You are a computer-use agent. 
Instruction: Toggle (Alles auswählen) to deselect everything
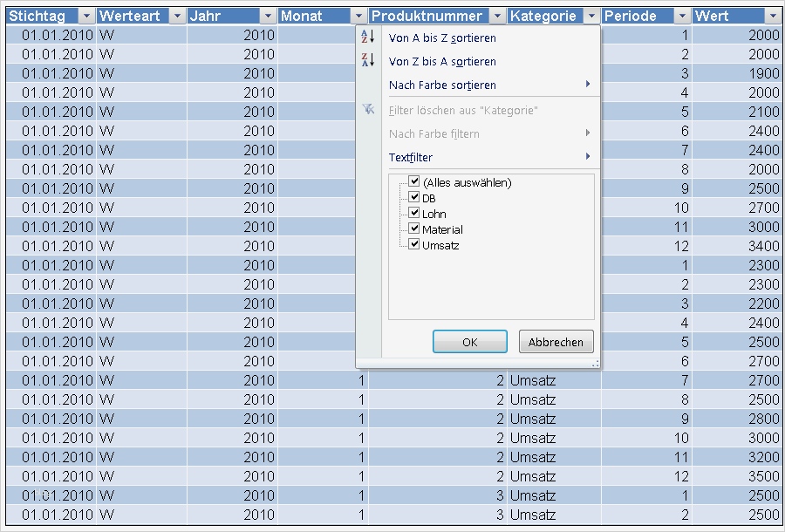[x=414, y=181]
